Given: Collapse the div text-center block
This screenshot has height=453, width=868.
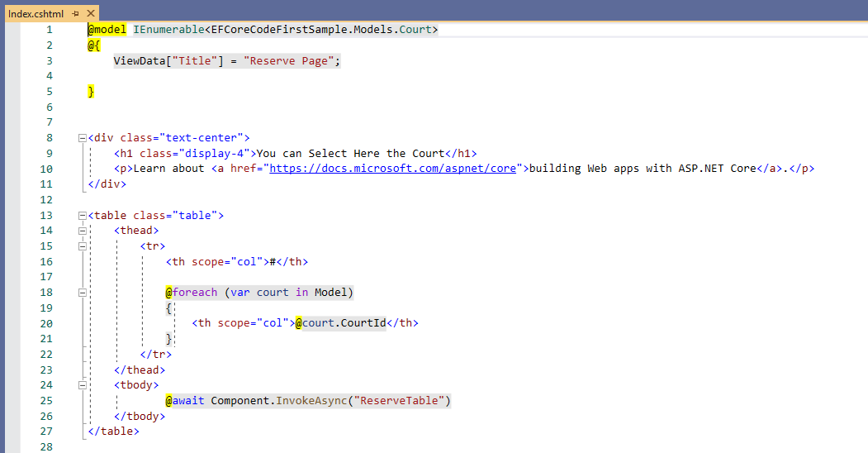Looking at the screenshot, I should coord(83,138).
